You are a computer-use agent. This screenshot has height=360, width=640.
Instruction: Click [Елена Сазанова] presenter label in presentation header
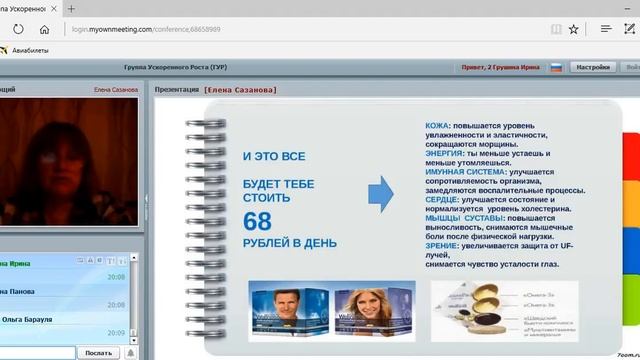pyautogui.click(x=240, y=90)
